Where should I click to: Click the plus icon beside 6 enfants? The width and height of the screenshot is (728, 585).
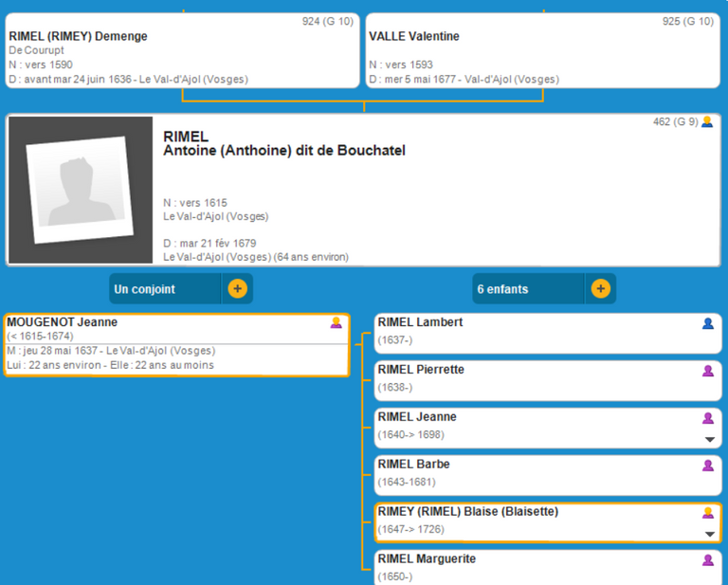[600, 289]
